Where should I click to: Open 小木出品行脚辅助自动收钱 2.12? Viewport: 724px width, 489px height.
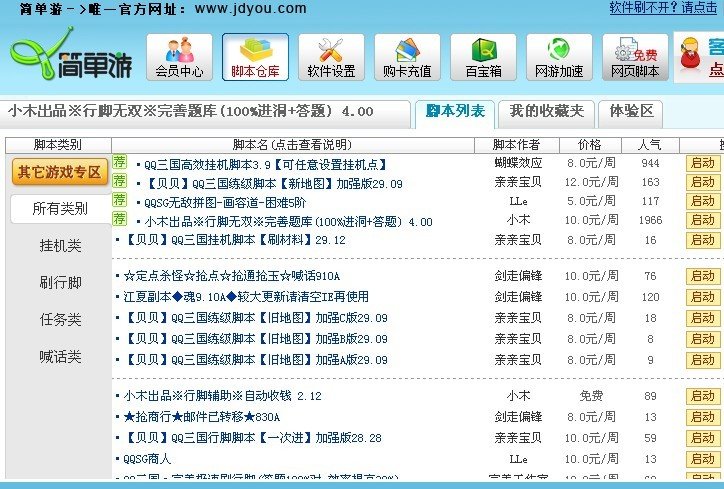click(222, 396)
